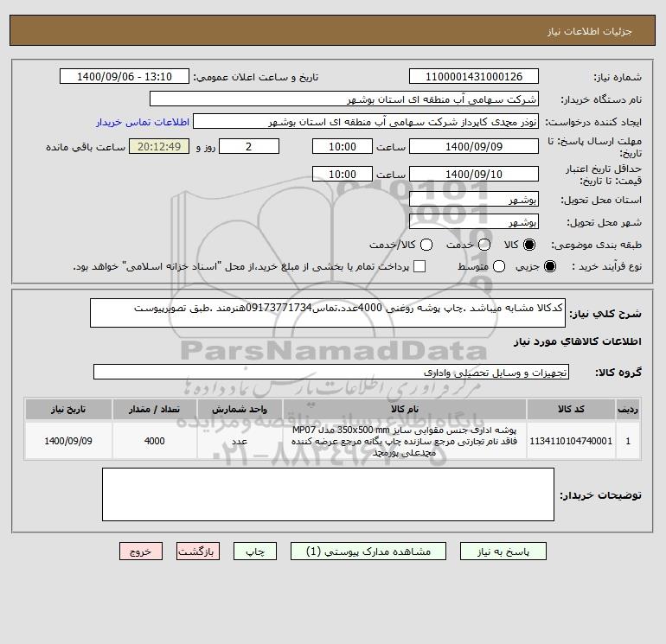666x644 pixels.
Task: Click the ایجاد کننده درخواست field
Action: coord(366,121)
